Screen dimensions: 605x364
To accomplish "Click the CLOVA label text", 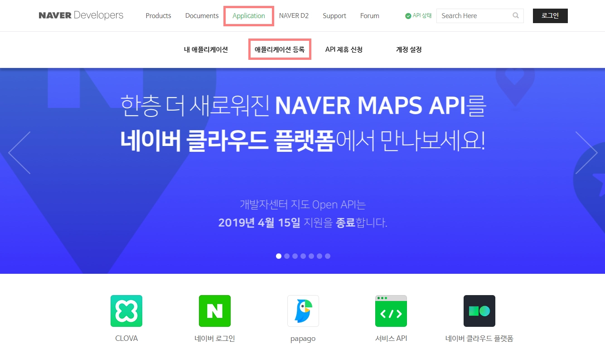I will (126, 339).
